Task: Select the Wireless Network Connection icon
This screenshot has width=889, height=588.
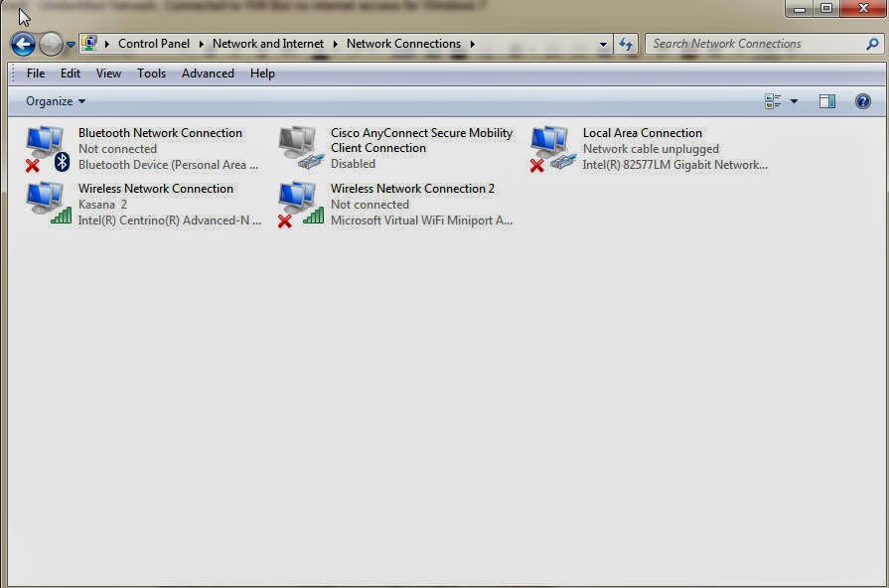Action: click(49, 204)
